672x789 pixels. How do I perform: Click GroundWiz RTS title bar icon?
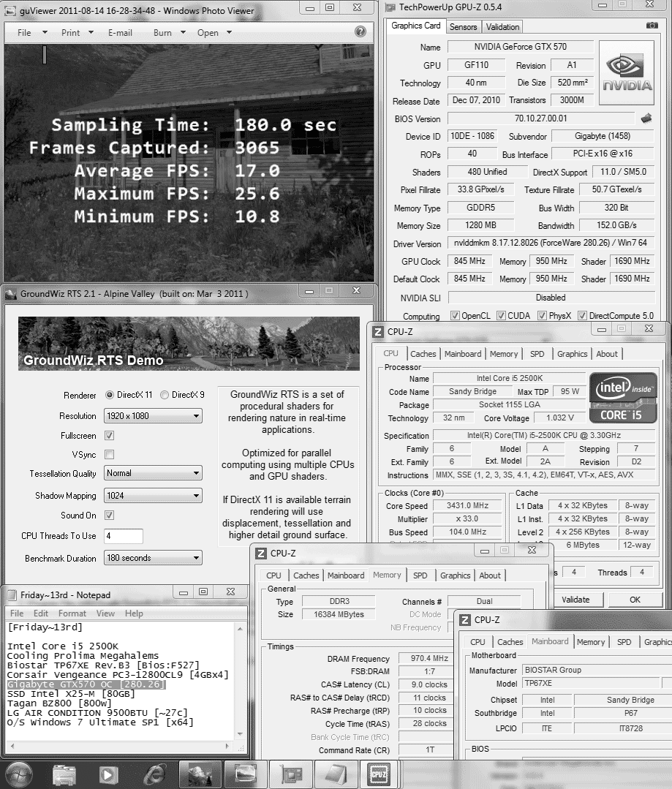10,294
